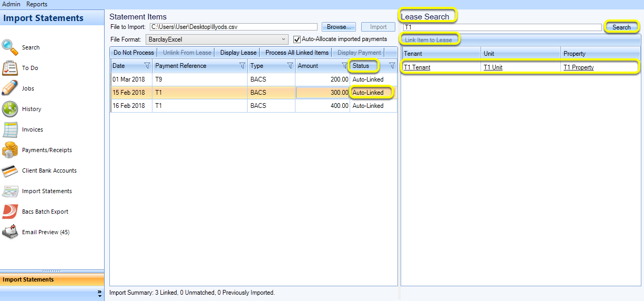Open the Reports menu
This screenshot has height=301, width=644.
37,4
